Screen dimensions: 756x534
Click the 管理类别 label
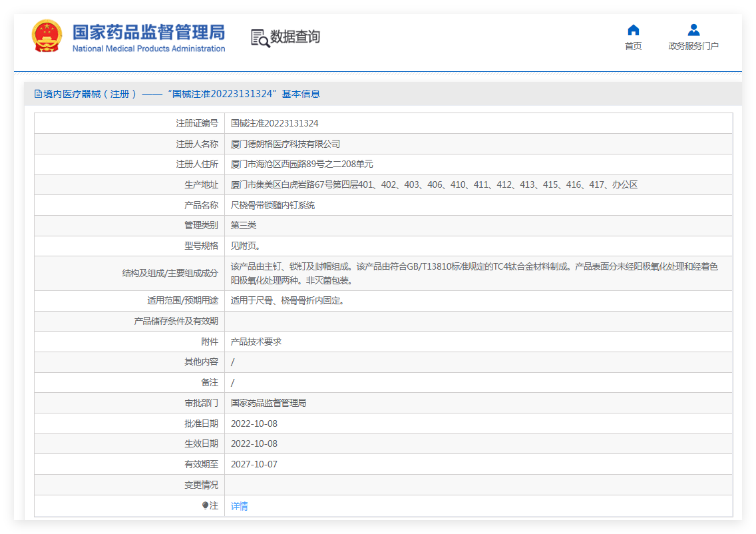tap(201, 225)
